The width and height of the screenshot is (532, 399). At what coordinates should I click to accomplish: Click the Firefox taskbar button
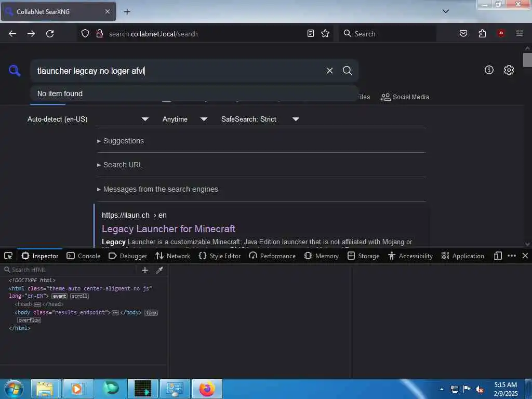coord(207,389)
